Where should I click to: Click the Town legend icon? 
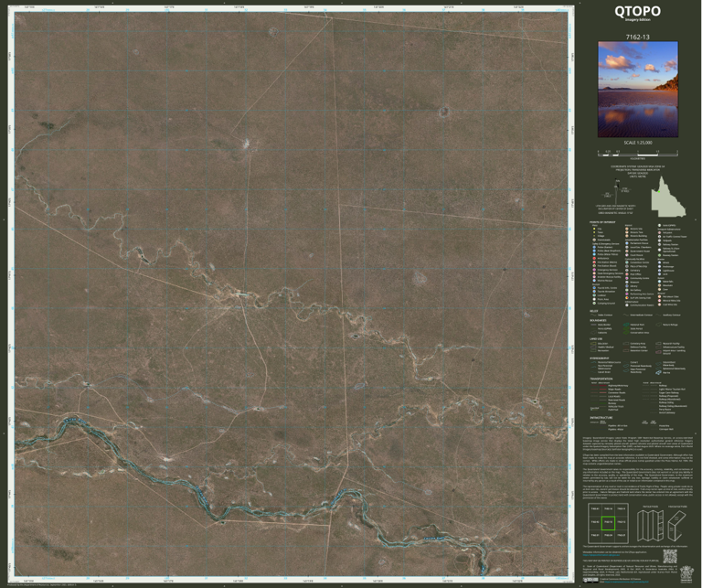coord(594,232)
